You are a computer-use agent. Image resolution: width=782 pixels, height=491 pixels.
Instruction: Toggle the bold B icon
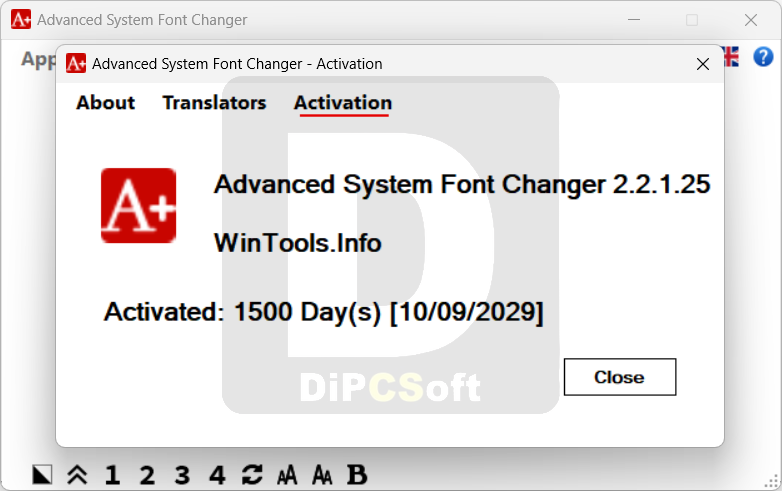(x=357, y=475)
